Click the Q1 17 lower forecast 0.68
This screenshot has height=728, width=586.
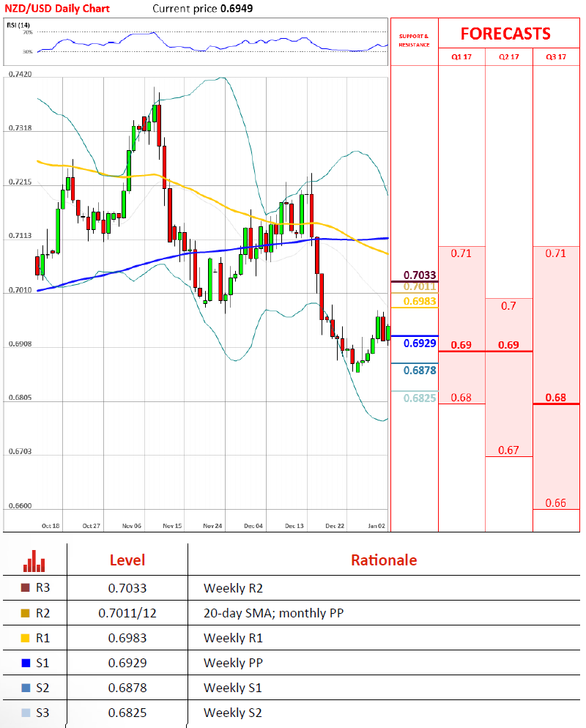pyautogui.click(x=461, y=398)
